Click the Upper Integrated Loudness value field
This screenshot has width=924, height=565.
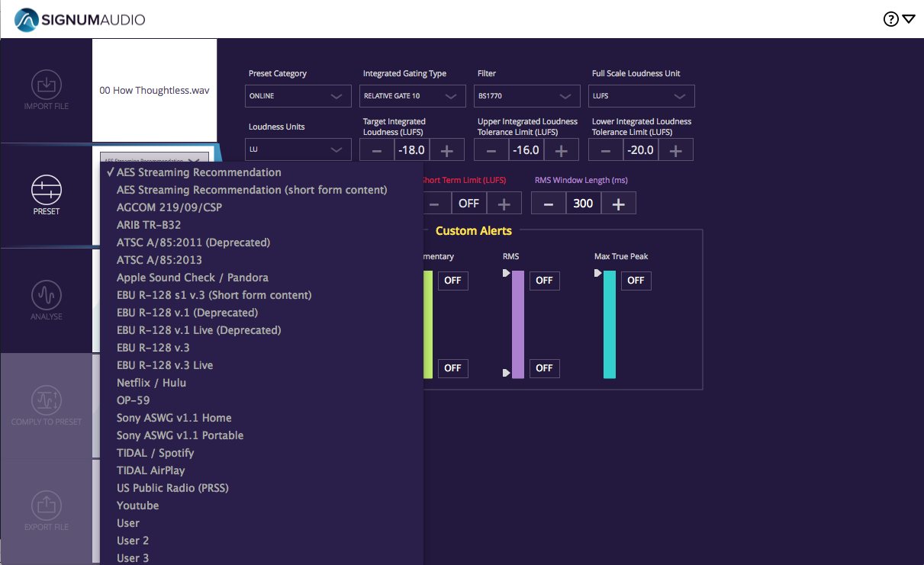coord(526,150)
